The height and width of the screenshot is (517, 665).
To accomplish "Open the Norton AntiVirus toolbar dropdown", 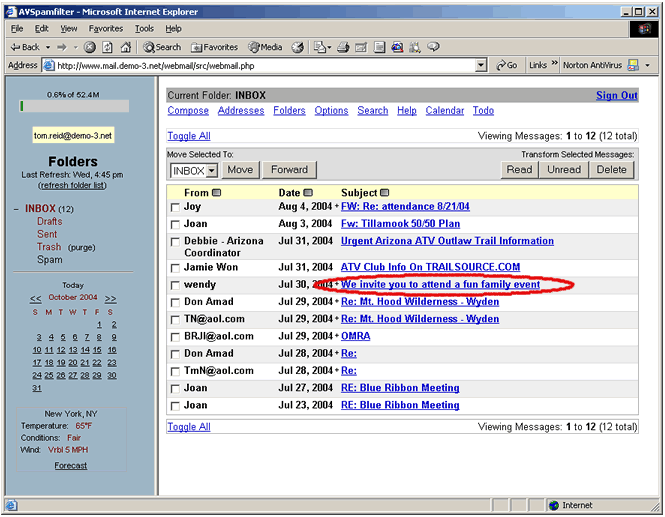I will (x=647, y=65).
